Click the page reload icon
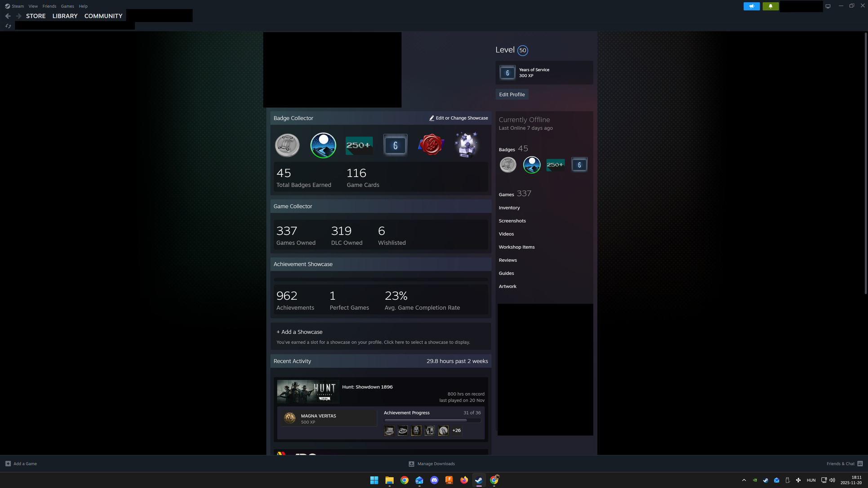Viewport: 868px width, 488px height. (x=8, y=26)
